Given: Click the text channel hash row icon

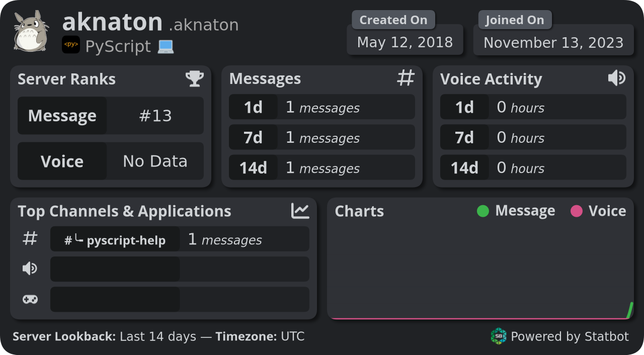Looking at the screenshot, I should point(30,239).
